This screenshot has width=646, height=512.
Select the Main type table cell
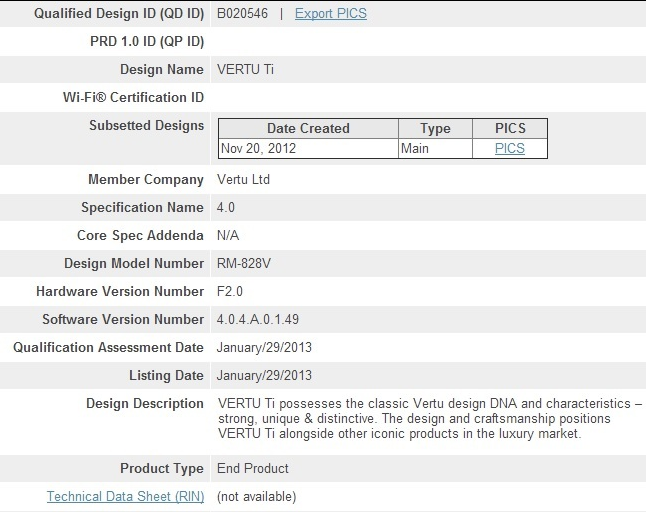[x=435, y=148]
